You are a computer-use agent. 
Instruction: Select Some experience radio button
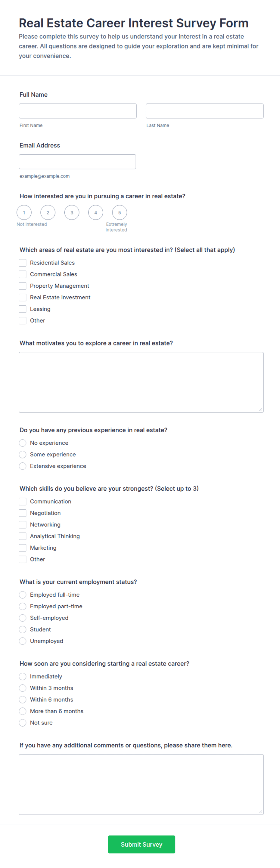coord(23,455)
